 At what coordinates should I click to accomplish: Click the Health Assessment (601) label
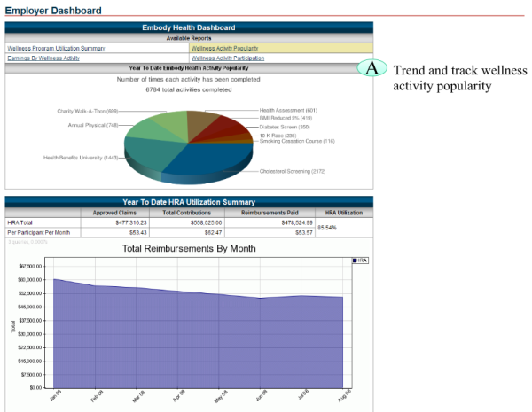tap(288, 110)
